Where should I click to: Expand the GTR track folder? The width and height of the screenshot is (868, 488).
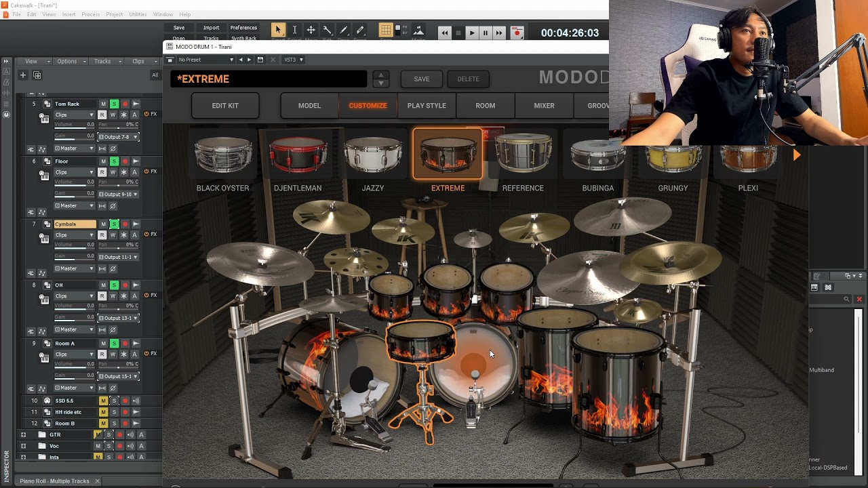click(x=23, y=434)
